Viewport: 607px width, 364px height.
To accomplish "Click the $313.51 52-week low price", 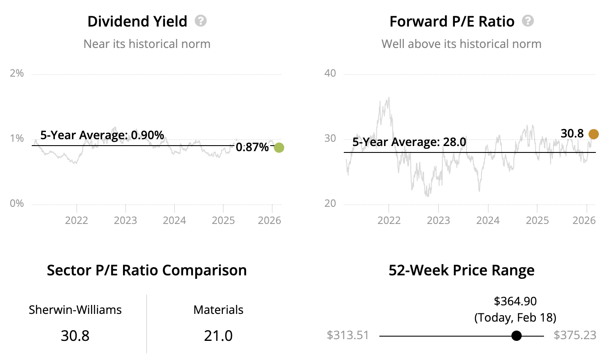I will [348, 335].
